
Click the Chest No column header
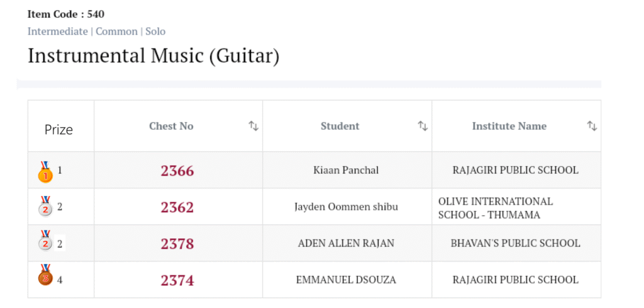[171, 126]
